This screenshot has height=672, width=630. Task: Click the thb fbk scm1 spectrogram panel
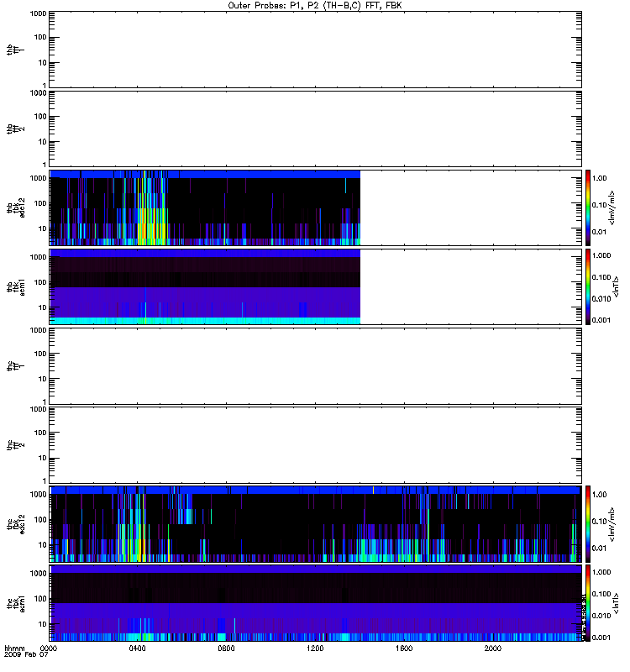[x=316, y=286]
